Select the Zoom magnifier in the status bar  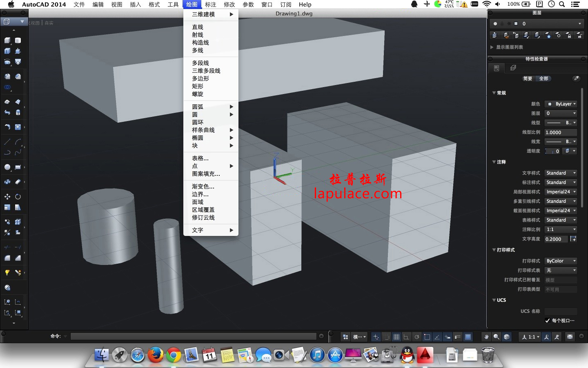pyautogui.click(x=496, y=337)
